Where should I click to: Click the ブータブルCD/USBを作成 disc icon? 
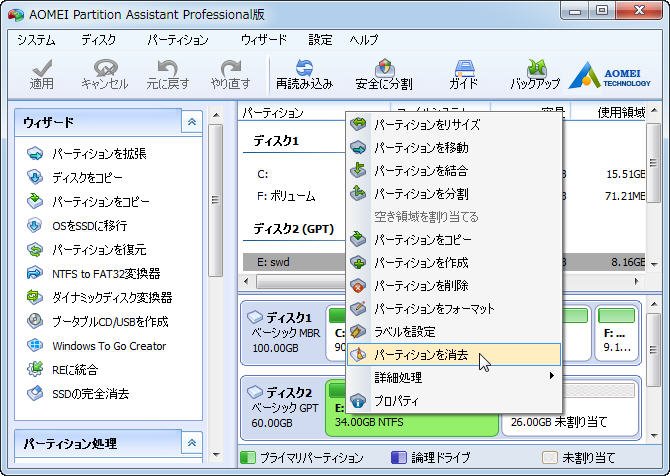point(35,321)
